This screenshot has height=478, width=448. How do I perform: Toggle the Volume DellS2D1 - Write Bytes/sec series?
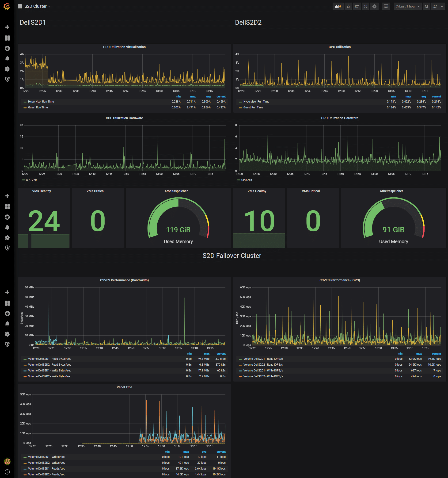(x=50, y=371)
